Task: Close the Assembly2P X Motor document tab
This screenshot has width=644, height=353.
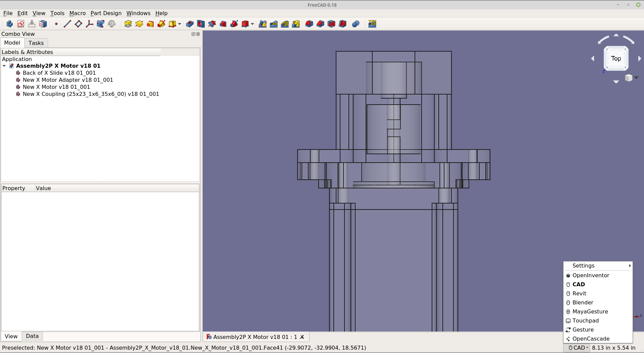Action: tap(302, 337)
